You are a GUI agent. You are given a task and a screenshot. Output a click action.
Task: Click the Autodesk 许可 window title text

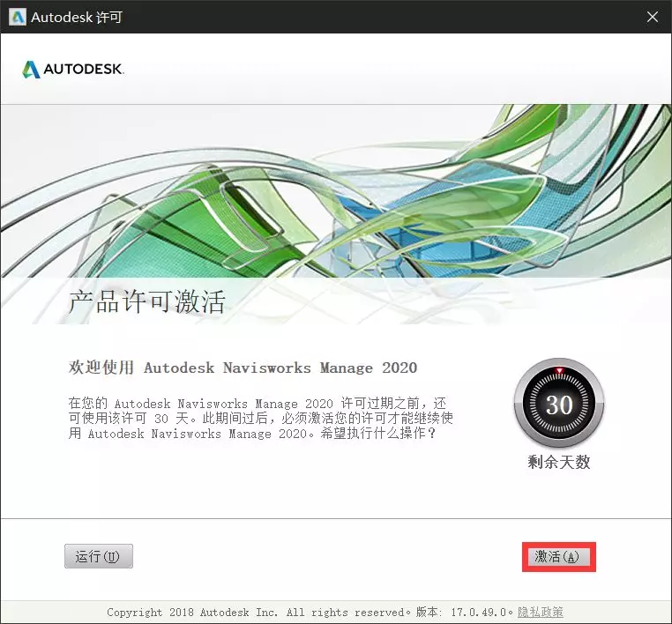click(x=77, y=17)
